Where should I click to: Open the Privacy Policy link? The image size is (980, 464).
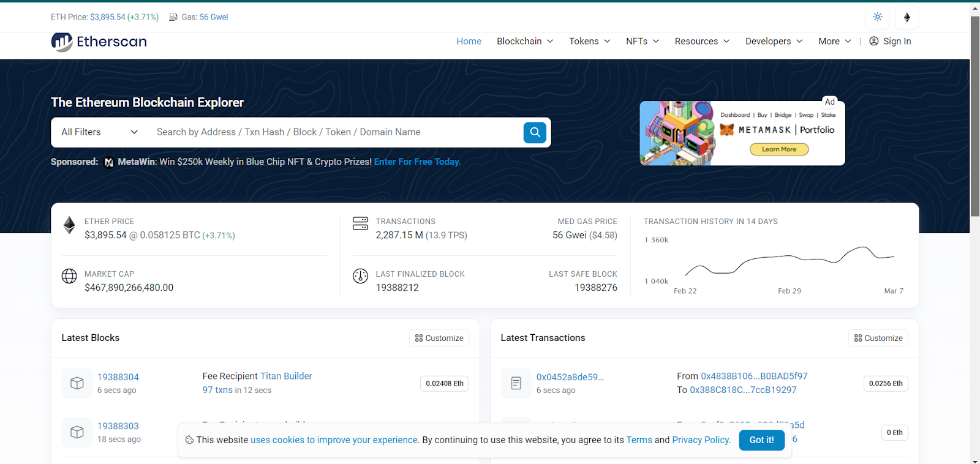(701, 440)
